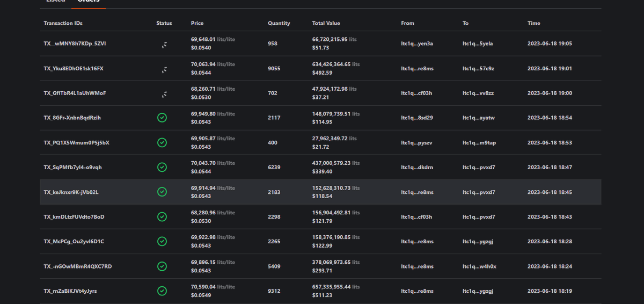Click the Quantity column header
Screen dimensions: 644x304
[x=279, y=23]
